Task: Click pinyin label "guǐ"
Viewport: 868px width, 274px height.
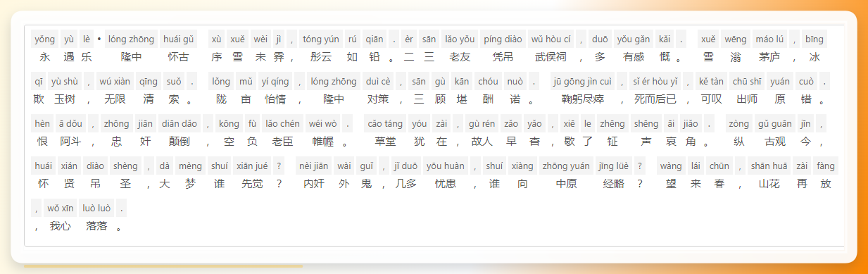Action: [x=365, y=166]
